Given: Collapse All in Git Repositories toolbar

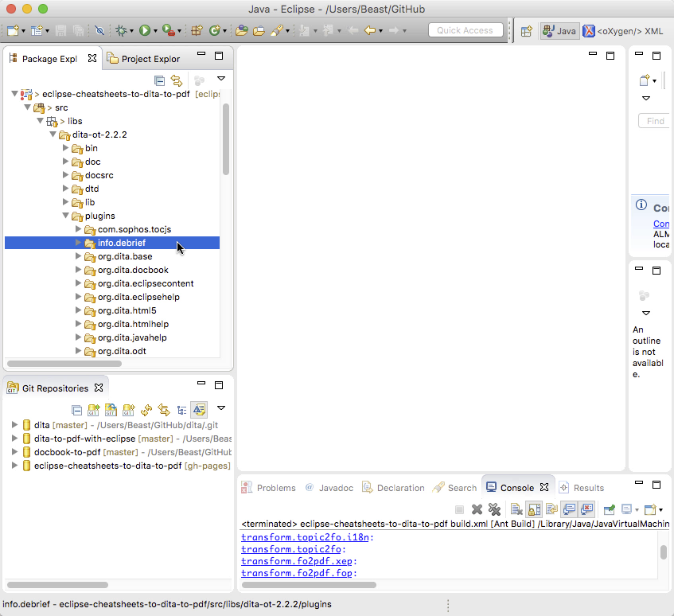Looking at the screenshot, I should click(77, 411).
